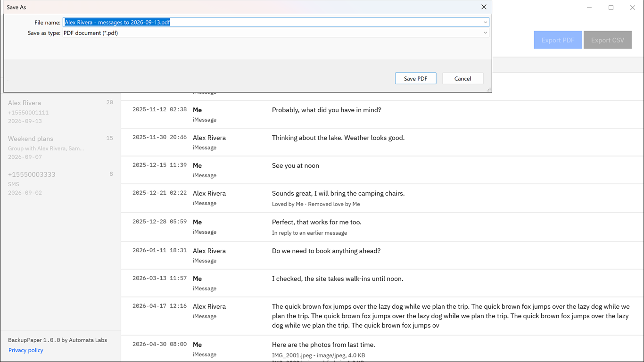
Task: Maximize the BackupPaper window
Action: (x=611, y=8)
